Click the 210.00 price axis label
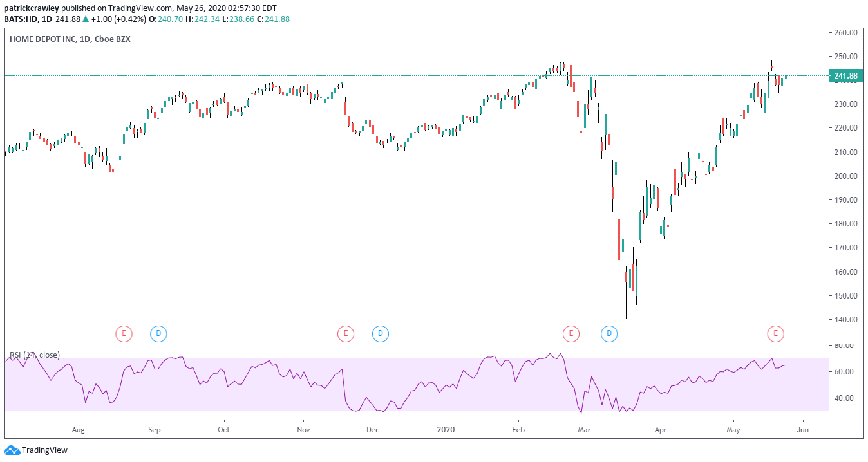This screenshot has width=868, height=462. click(x=845, y=152)
